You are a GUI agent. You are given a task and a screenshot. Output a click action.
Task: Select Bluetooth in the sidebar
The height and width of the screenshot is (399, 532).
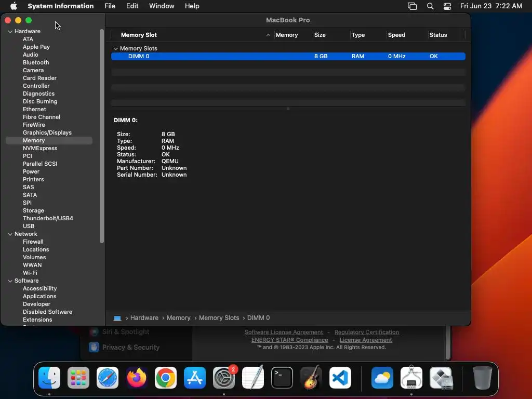coord(36,62)
